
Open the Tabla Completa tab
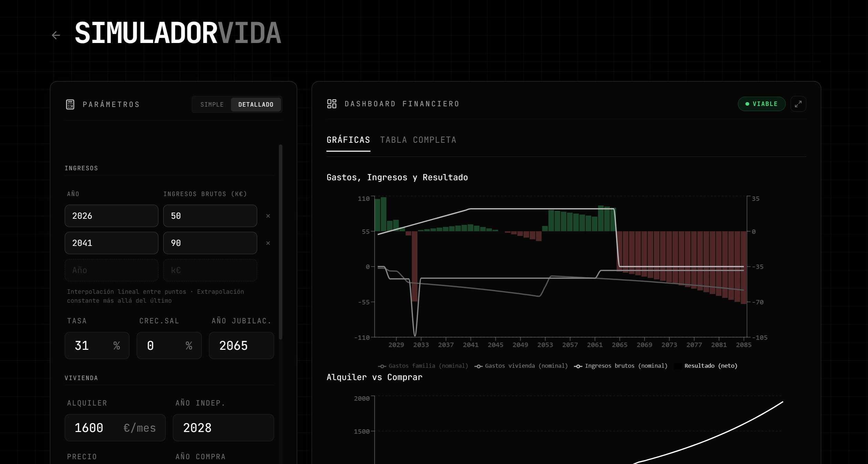click(418, 140)
